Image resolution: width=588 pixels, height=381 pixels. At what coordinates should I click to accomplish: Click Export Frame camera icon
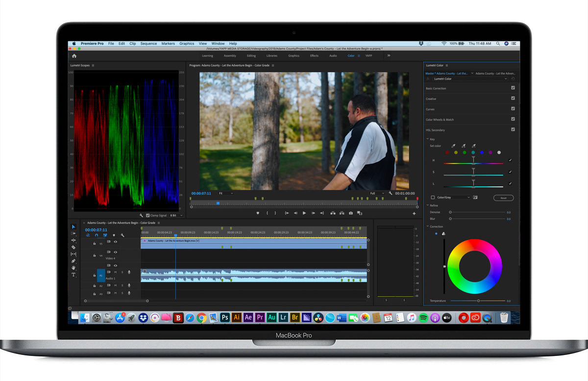(350, 213)
